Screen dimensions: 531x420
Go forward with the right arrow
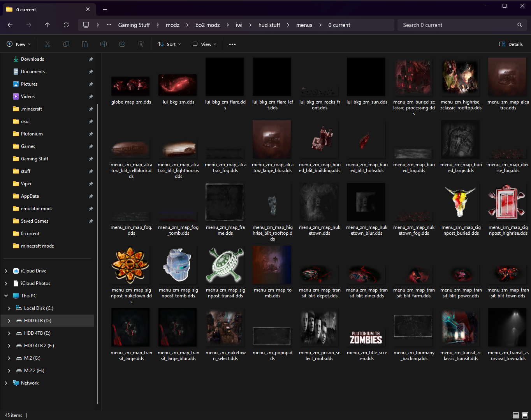point(29,25)
